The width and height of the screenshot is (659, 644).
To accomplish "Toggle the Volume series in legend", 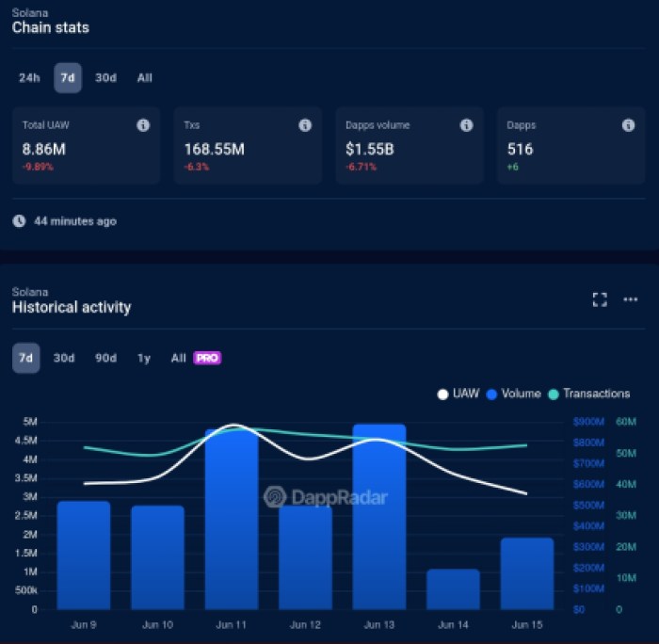I will [x=514, y=394].
